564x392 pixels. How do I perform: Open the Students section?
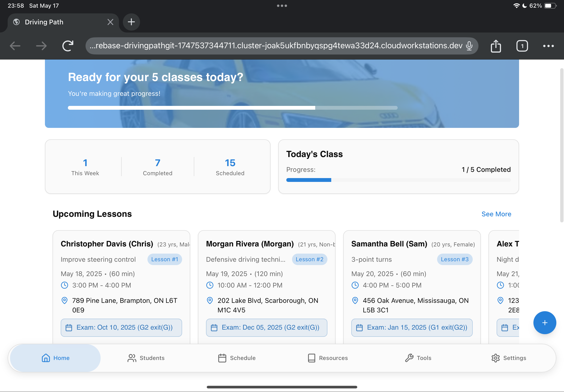(146, 358)
